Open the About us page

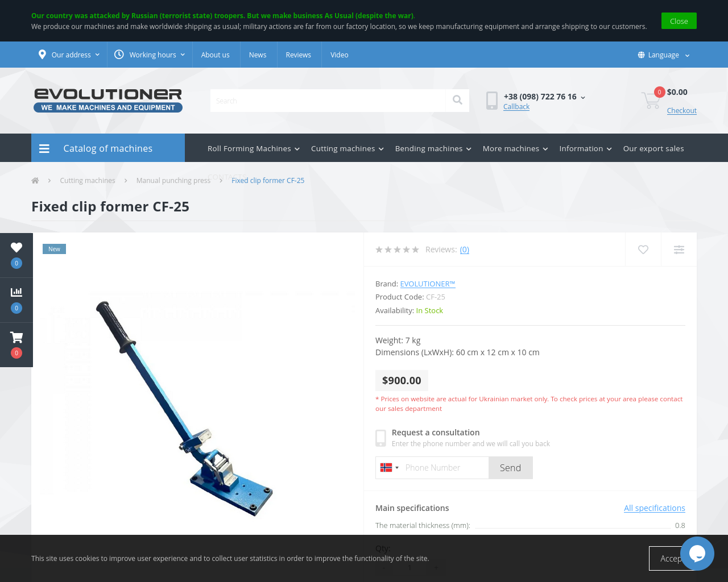(215, 55)
